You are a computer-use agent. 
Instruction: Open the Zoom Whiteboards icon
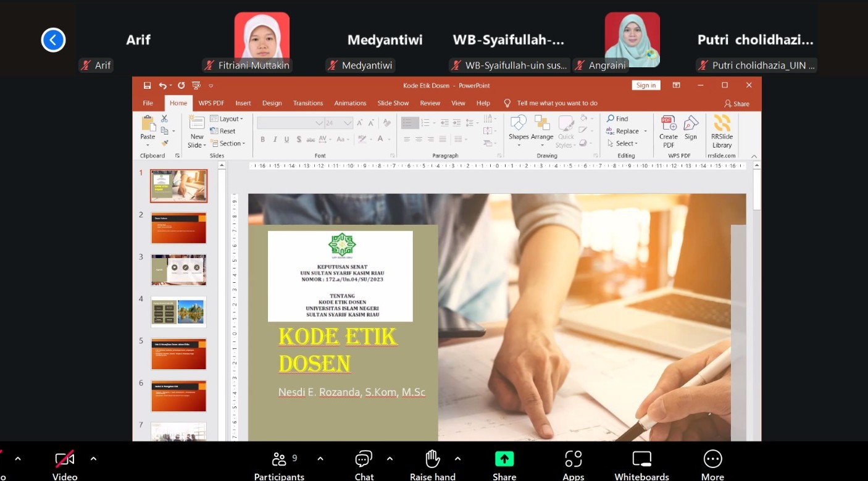pyautogui.click(x=641, y=459)
